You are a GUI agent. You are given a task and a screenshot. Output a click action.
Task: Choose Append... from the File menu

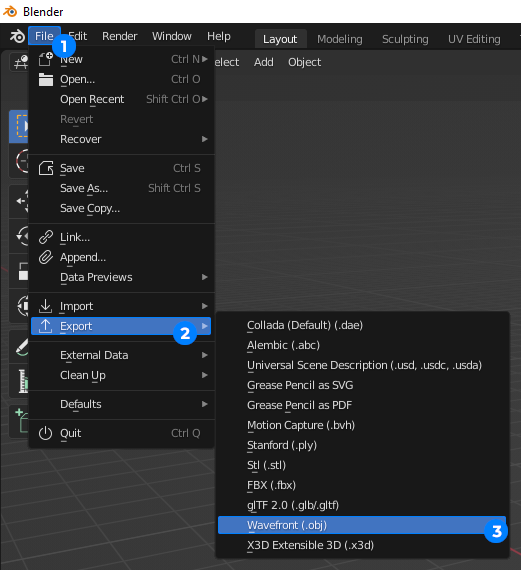pos(121,257)
